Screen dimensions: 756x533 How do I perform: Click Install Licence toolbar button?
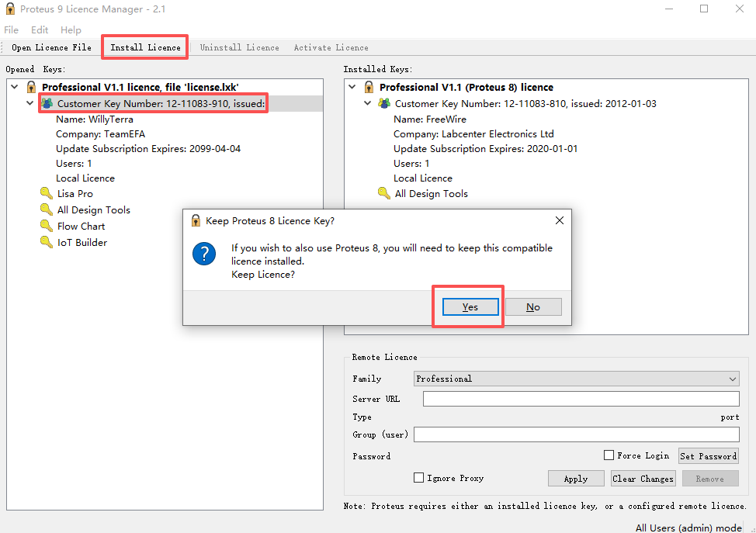click(145, 47)
